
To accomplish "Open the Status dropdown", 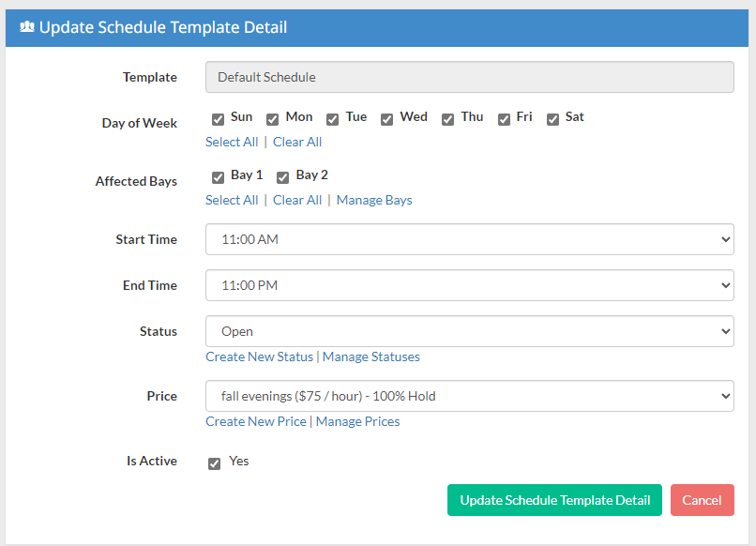I will click(x=470, y=331).
